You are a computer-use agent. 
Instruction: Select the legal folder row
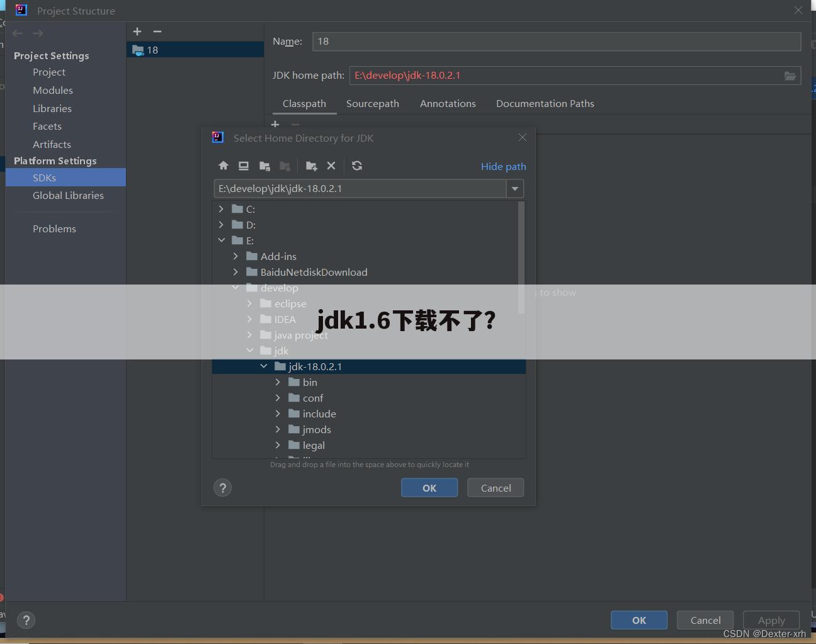[369, 445]
